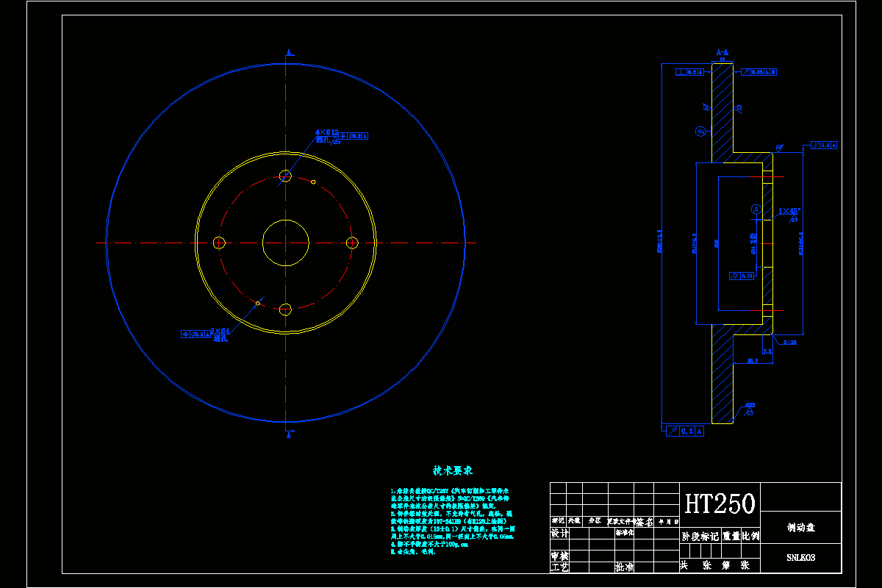Select the 1×45° chamfer annotation
The height and width of the screenshot is (588, 882).
[x=790, y=210]
